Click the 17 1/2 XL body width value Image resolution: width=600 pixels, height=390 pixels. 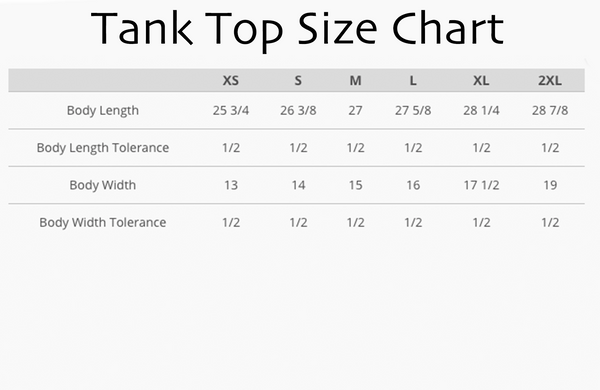click(481, 185)
